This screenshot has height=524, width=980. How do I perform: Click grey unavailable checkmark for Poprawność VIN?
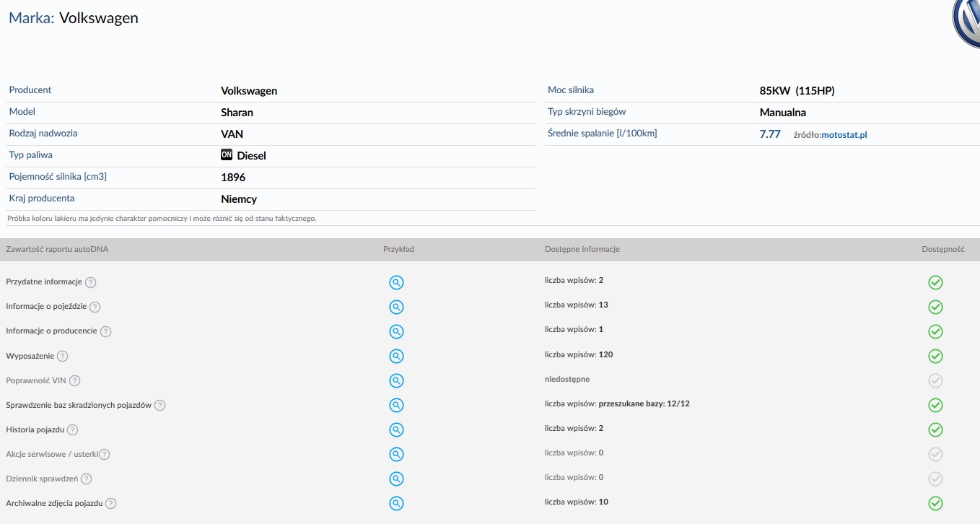pyautogui.click(x=935, y=380)
